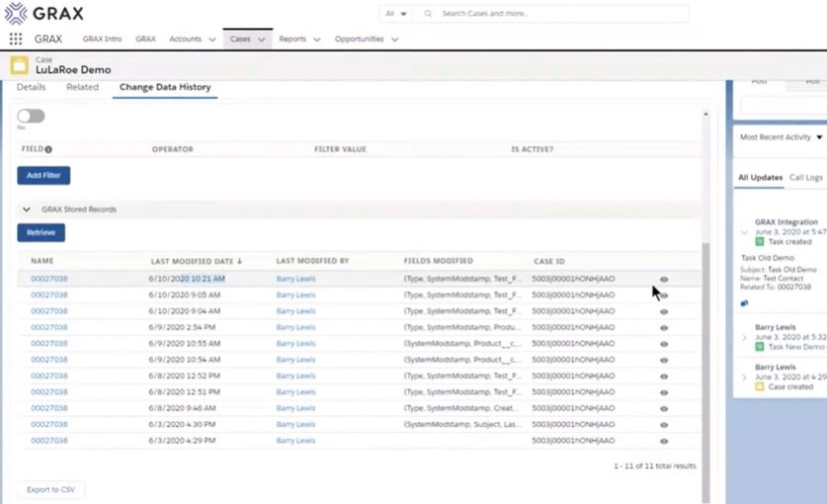
Task: Open the Cases tab dropdown arrow
Action: 262,40
